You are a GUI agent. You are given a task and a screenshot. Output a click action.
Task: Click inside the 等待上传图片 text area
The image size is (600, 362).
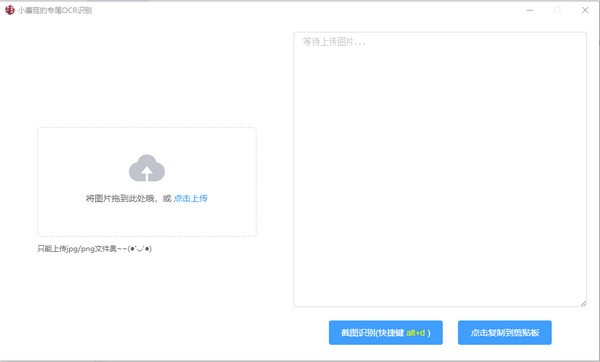pyautogui.click(x=440, y=170)
